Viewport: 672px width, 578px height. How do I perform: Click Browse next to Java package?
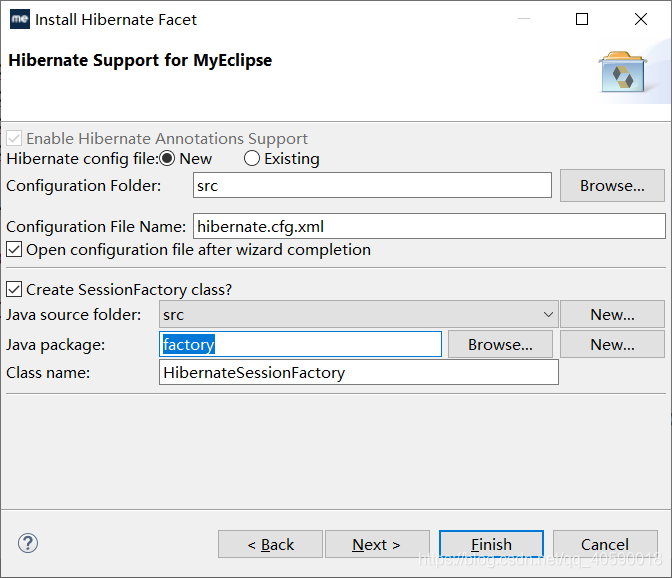coord(500,344)
